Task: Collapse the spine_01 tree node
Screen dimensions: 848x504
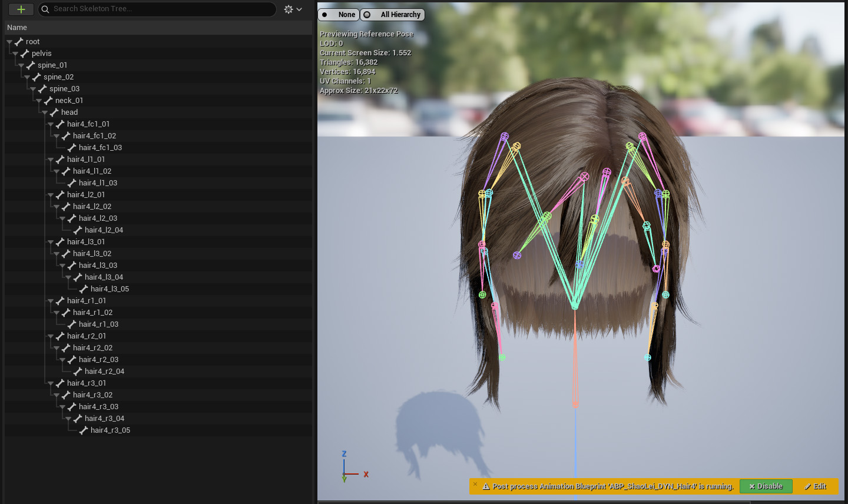Action: point(21,65)
